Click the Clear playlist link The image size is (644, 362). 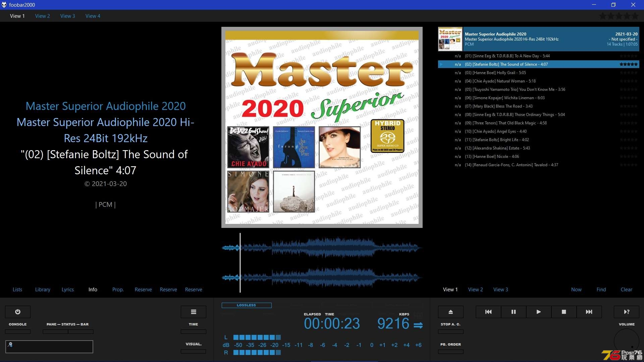click(x=627, y=289)
